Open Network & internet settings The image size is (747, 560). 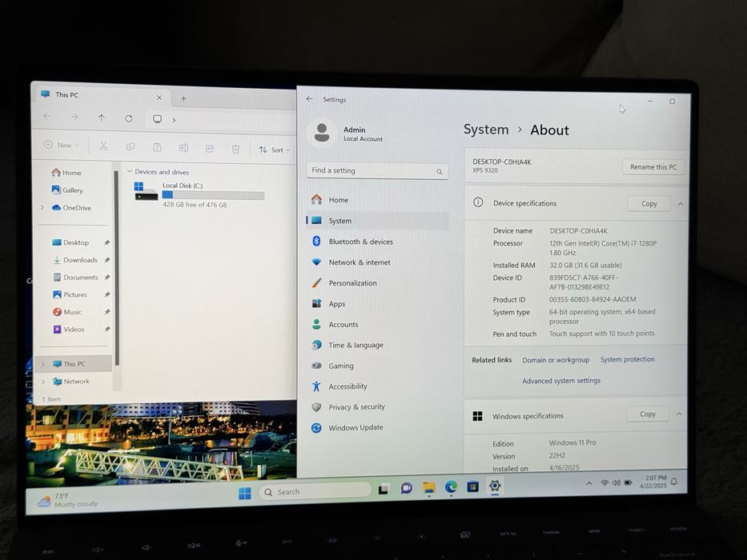[x=377, y=262]
